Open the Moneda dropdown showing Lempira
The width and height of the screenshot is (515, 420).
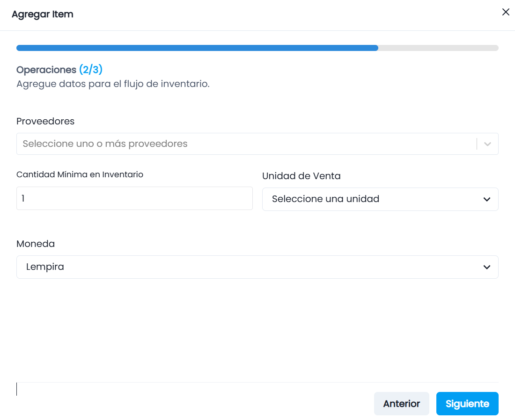257,267
